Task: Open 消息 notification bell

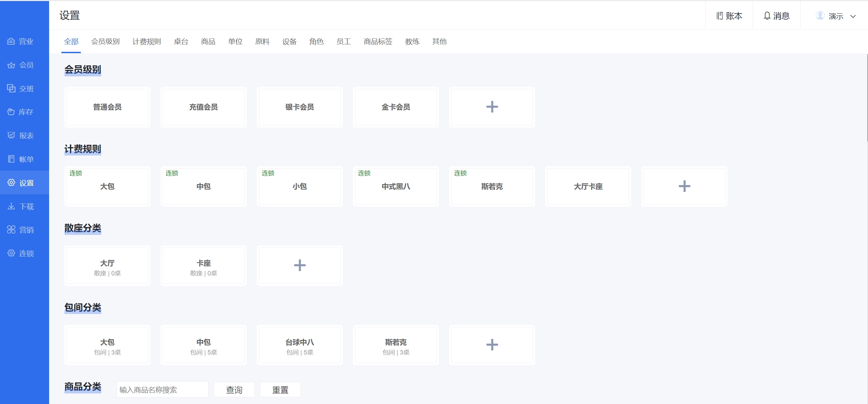Action: (x=767, y=16)
